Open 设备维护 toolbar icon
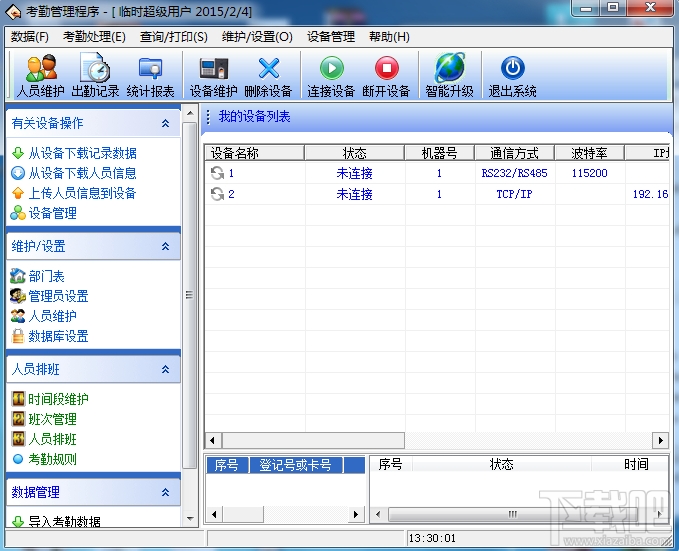 [213, 75]
